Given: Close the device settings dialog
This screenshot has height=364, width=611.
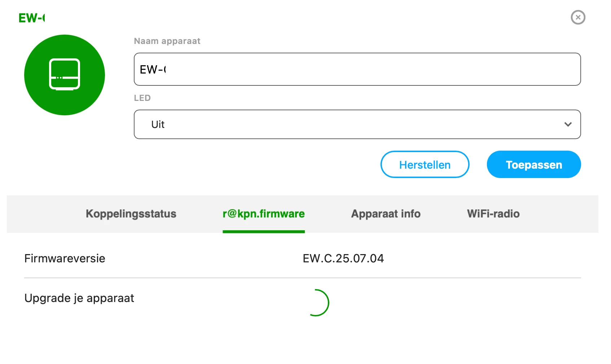Looking at the screenshot, I should tap(578, 17).
